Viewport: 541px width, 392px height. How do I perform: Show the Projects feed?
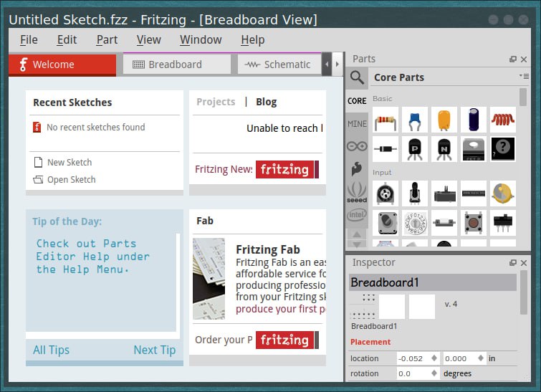[216, 102]
